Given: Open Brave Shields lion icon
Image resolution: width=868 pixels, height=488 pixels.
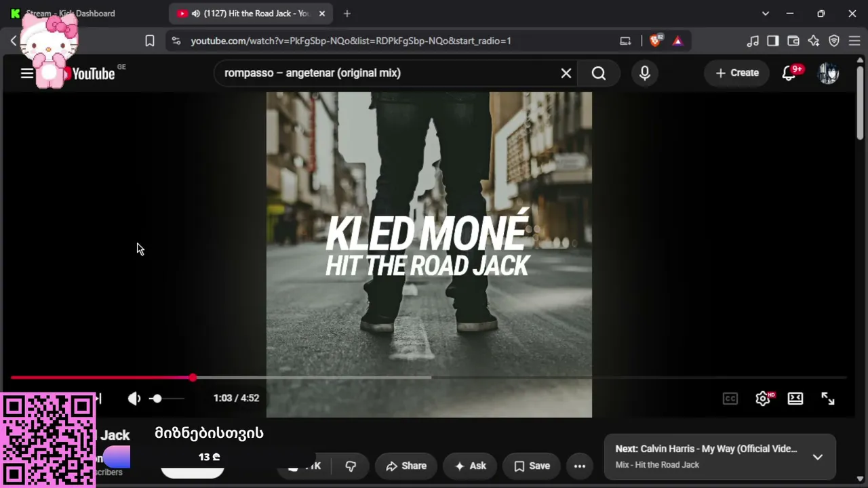Looking at the screenshot, I should [656, 41].
